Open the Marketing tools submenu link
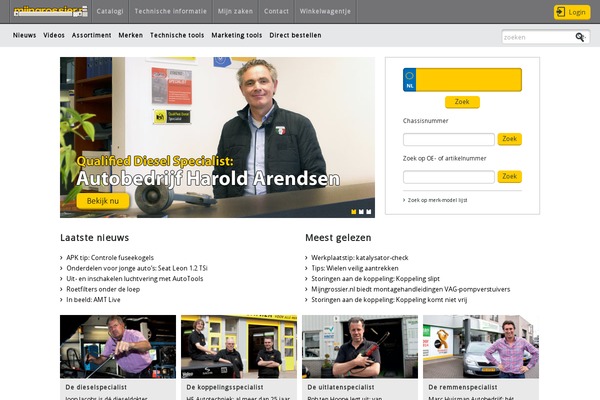The image size is (600, 400). 237,35
